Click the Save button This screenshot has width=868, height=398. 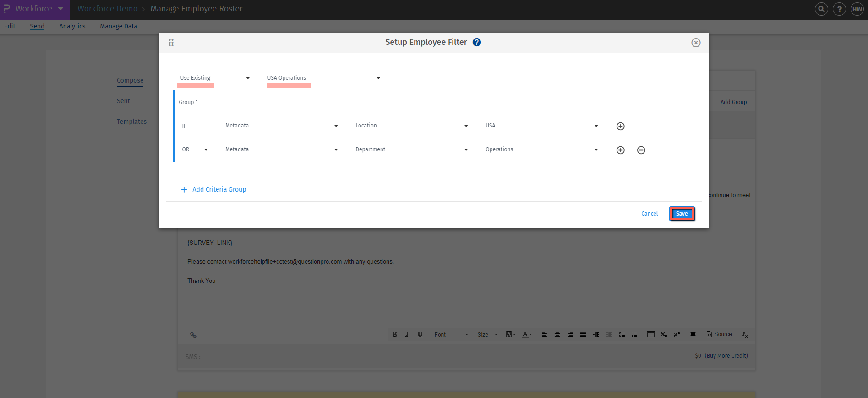pyautogui.click(x=682, y=214)
